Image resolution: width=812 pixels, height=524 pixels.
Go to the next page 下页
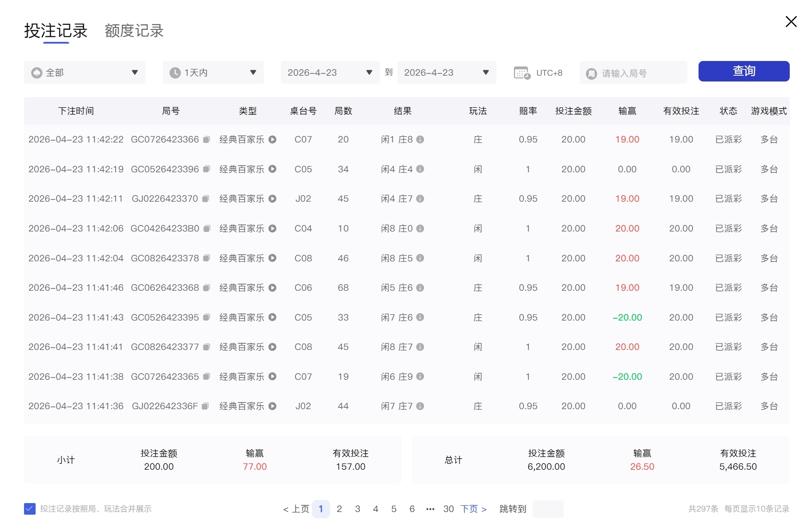(x=473, y=509)
